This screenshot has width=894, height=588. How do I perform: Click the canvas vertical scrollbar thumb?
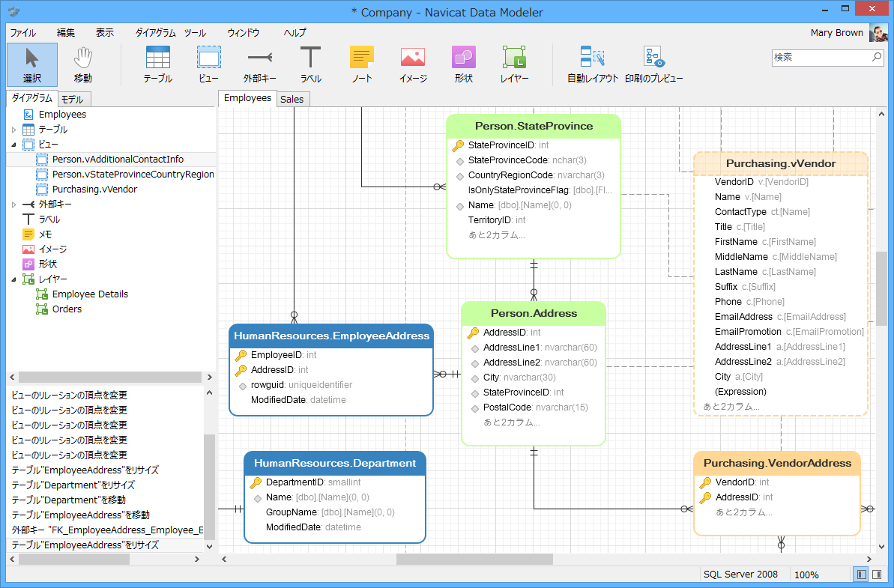tap(881, 288)
